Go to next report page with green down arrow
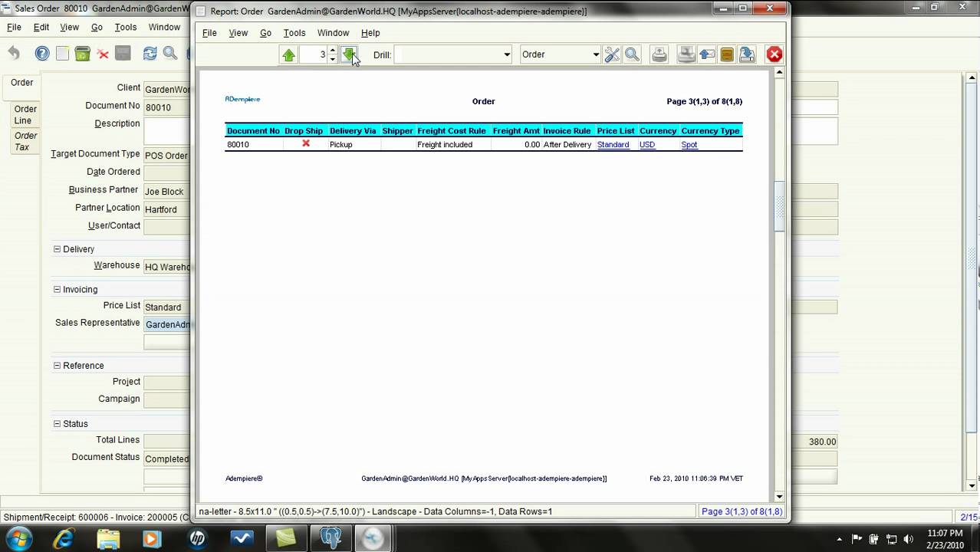980x552 pixels. (x=349, y=54)
